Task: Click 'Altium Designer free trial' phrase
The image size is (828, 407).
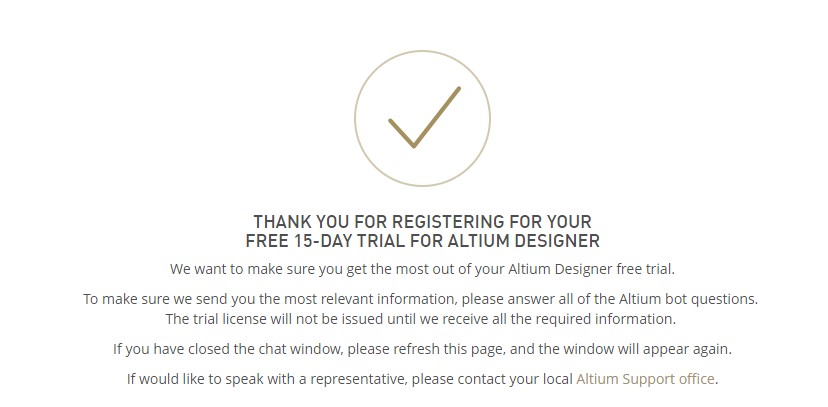Action: pos(591,269)
